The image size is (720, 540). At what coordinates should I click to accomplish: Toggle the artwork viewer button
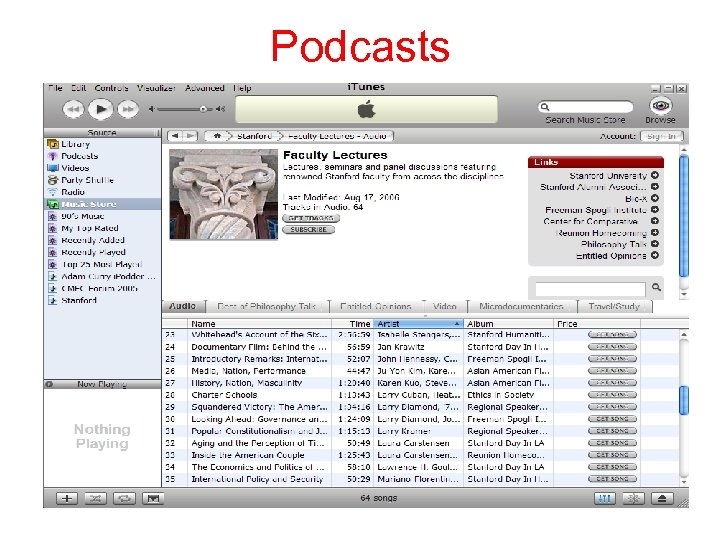point(153,499)
